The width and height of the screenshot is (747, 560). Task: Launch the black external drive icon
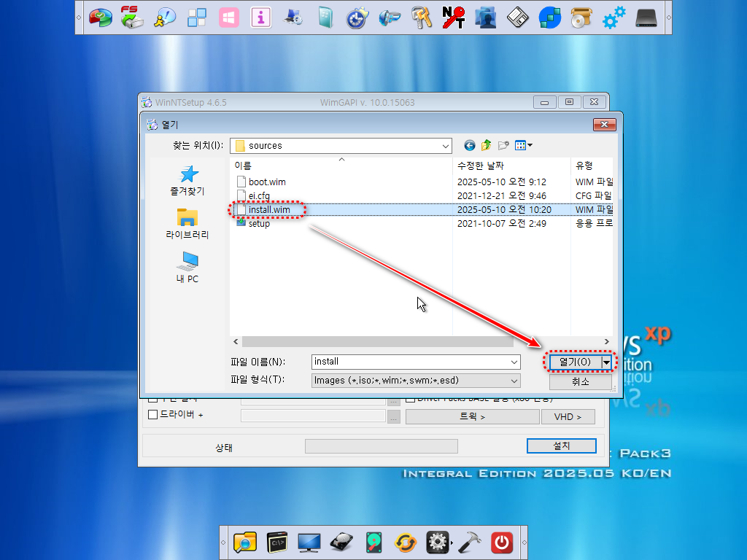(646, 17)
